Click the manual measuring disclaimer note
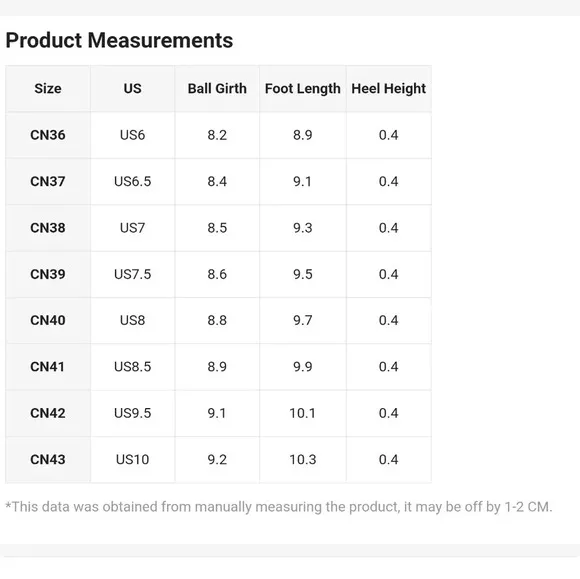 coord(279,507)
